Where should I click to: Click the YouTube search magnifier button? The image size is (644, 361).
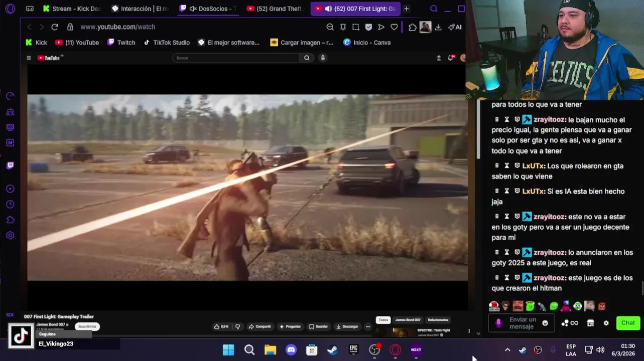point(307,58)
